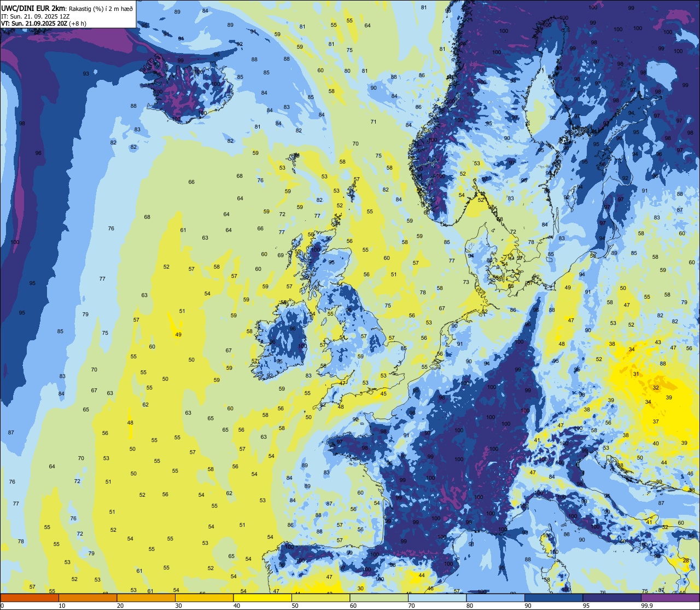700x610 pixels.
Task: Click the legend scale label 40
Action: tap(237, 606)
